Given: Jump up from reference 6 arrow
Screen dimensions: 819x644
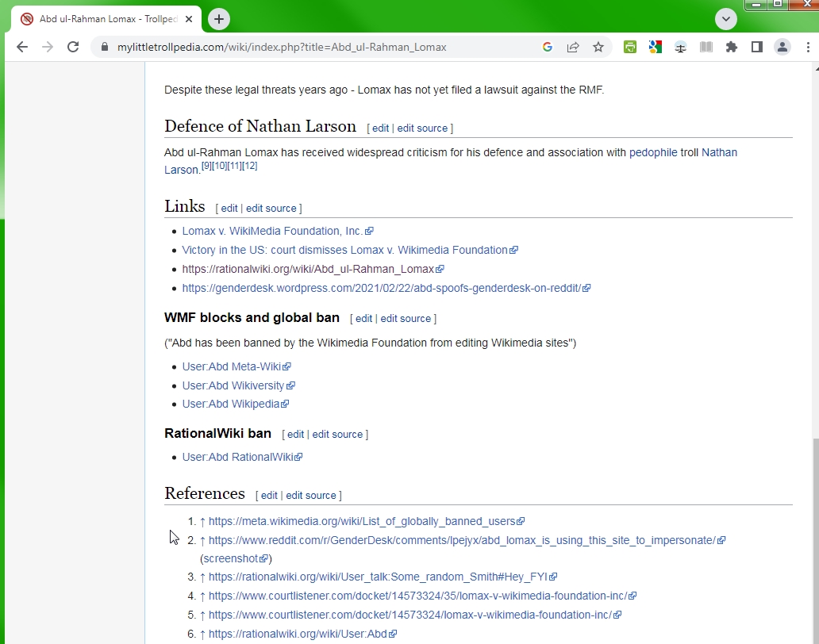Looking at the screenshot, I should 202,634.
